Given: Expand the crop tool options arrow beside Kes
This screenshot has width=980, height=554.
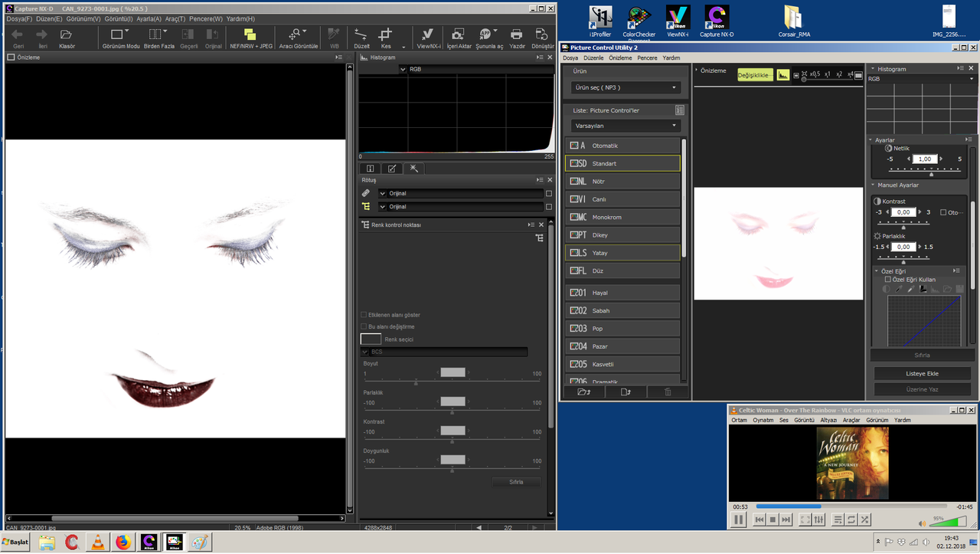Looking at the screenshot, I should [404, 46].
